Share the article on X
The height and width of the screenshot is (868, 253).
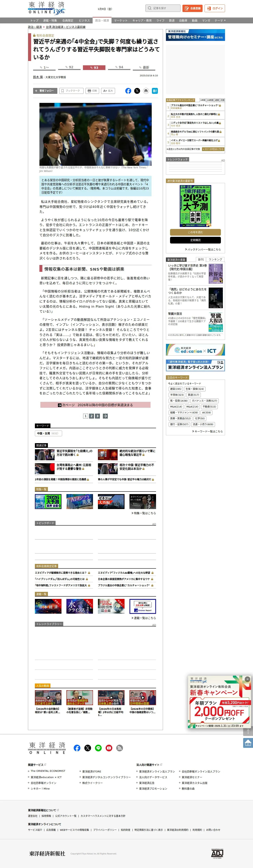(x=137, y=91)
